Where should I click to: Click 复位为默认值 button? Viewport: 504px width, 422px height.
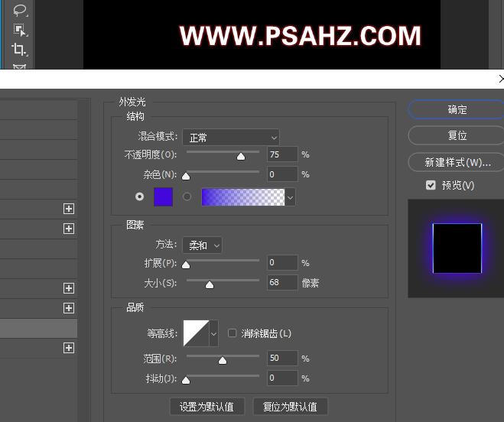click(291, 407)
